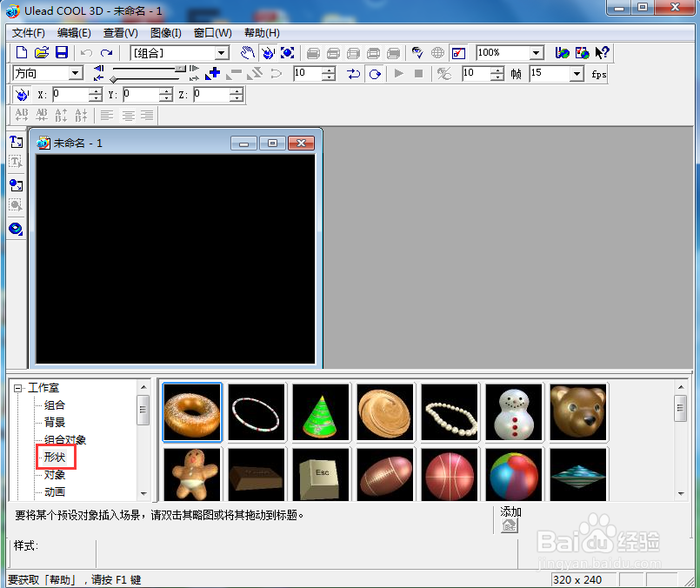Screen dimensions: 700x588
Task: Select the Resize object tool
Action: coord(287,53)
